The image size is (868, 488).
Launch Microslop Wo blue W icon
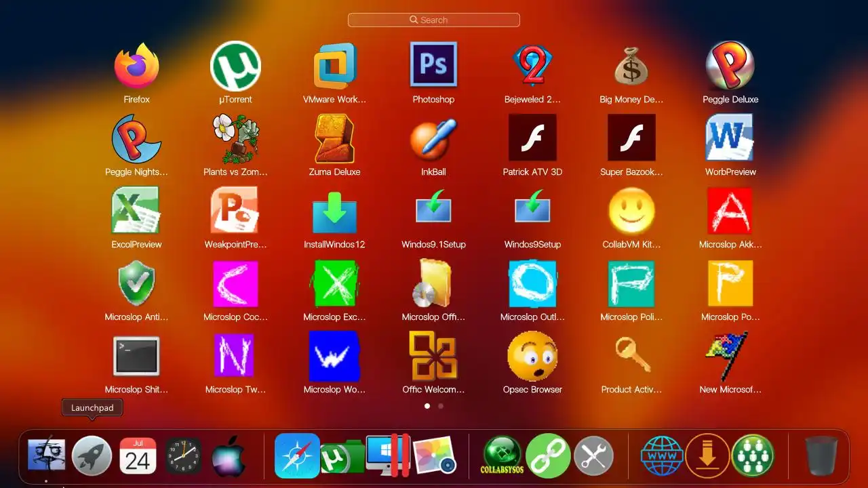(334, 357)
